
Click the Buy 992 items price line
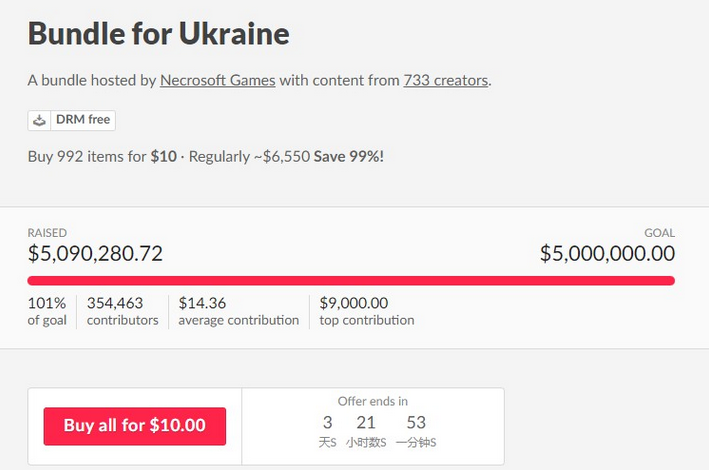206,157
